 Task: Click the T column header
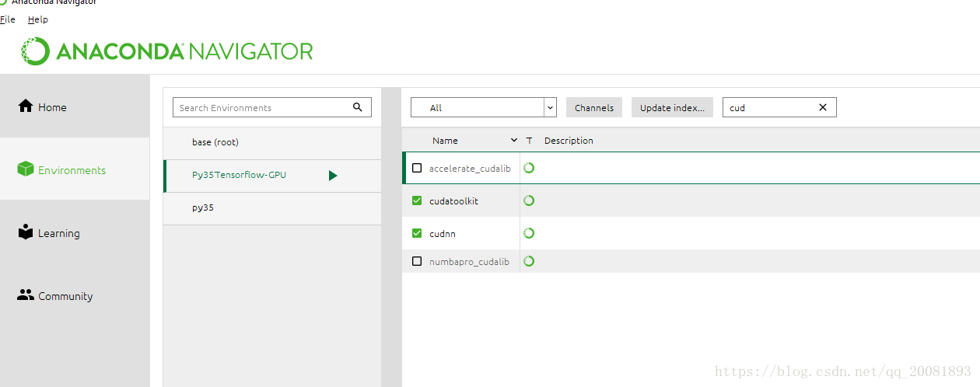click(530, 141)
